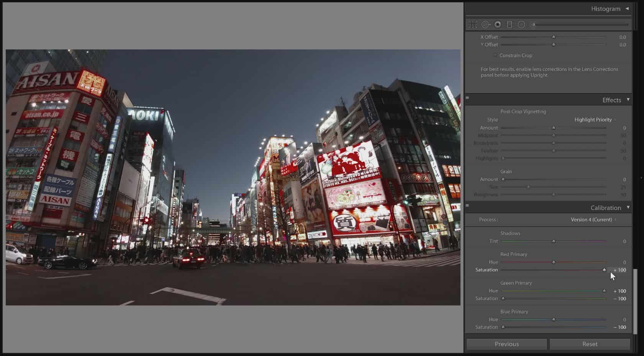The height and width of the screenshot is (356, 644).
Task: Click the X Offset value field
Action: click(623, 37)
